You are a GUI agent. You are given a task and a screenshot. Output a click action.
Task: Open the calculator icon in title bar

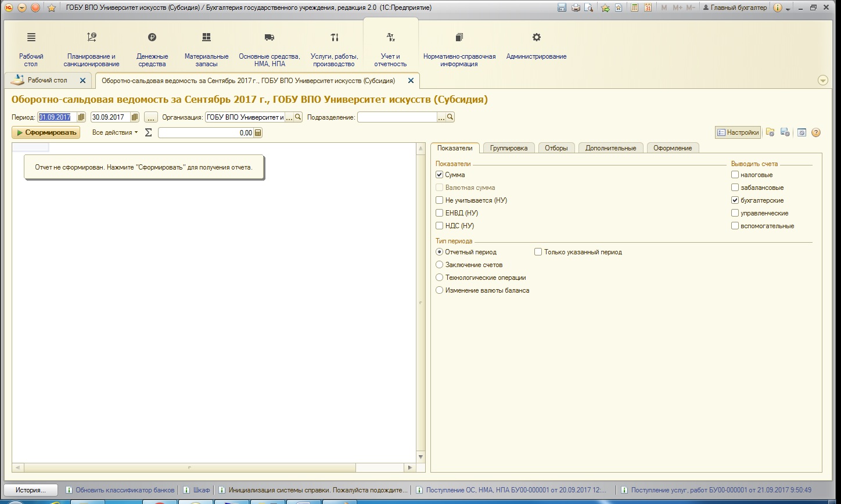pyautogui.click(x=634, y=8)
